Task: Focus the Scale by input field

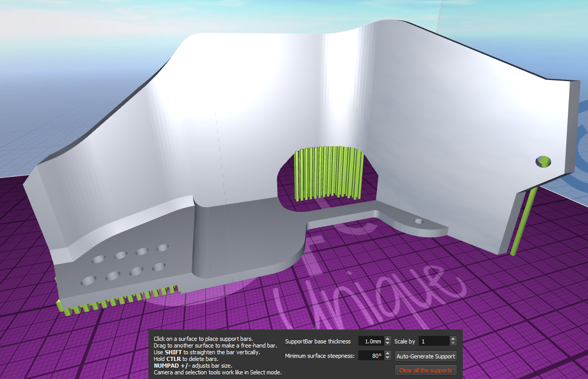Action: (434, 341)
